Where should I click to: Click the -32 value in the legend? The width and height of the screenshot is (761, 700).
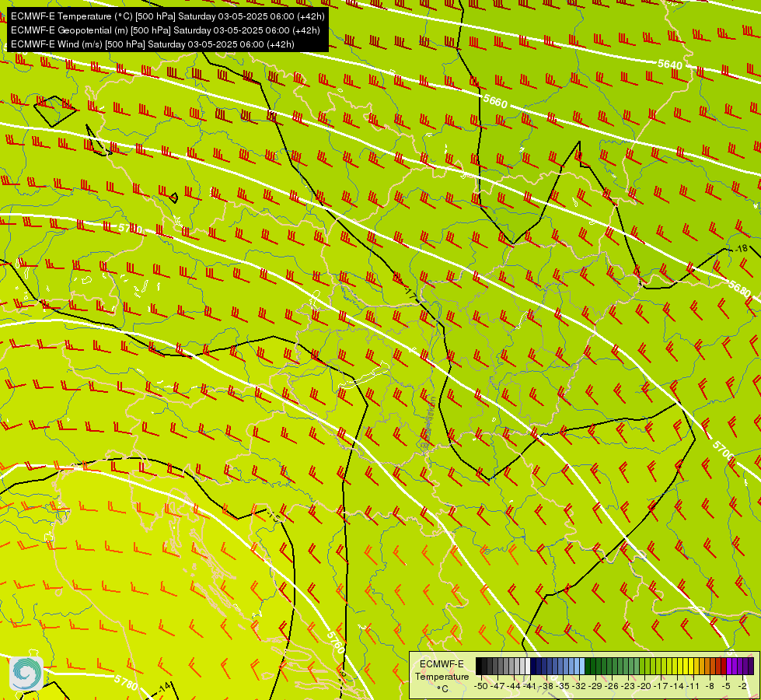[x=579, y=686]
